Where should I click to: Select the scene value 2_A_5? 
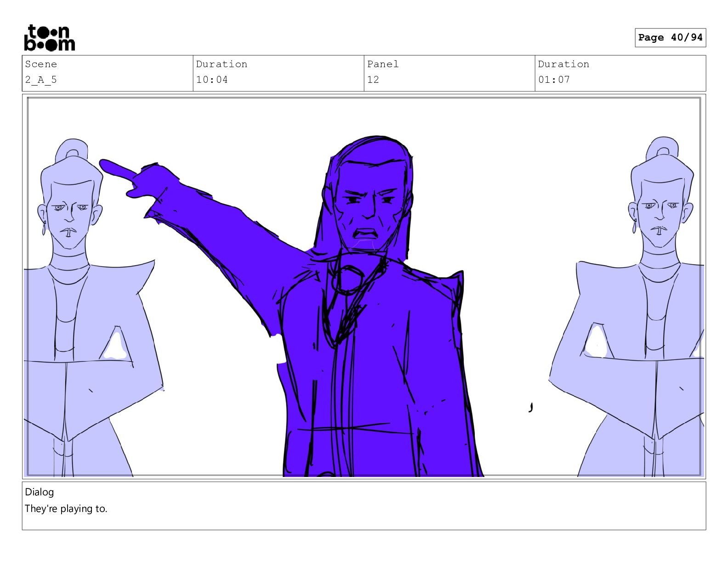point(41,80)
